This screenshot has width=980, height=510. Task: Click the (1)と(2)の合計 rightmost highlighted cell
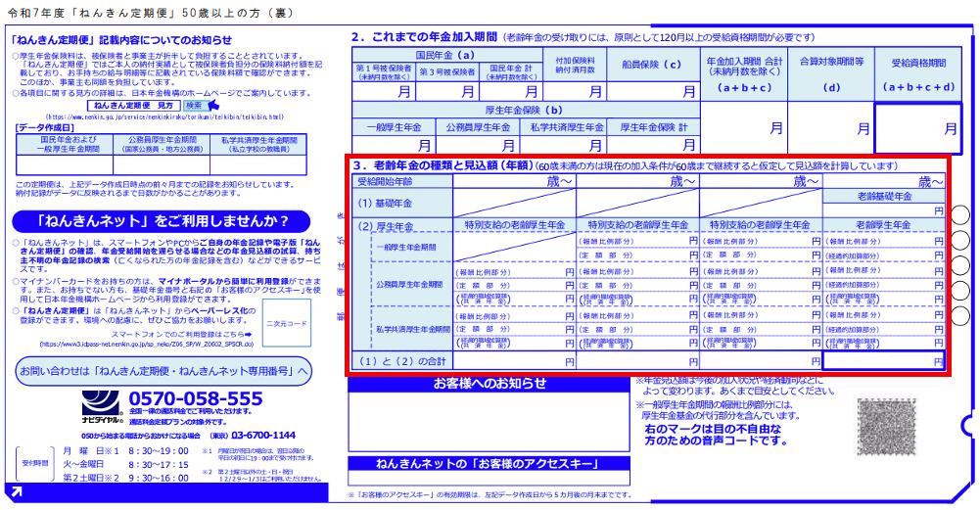886,361
